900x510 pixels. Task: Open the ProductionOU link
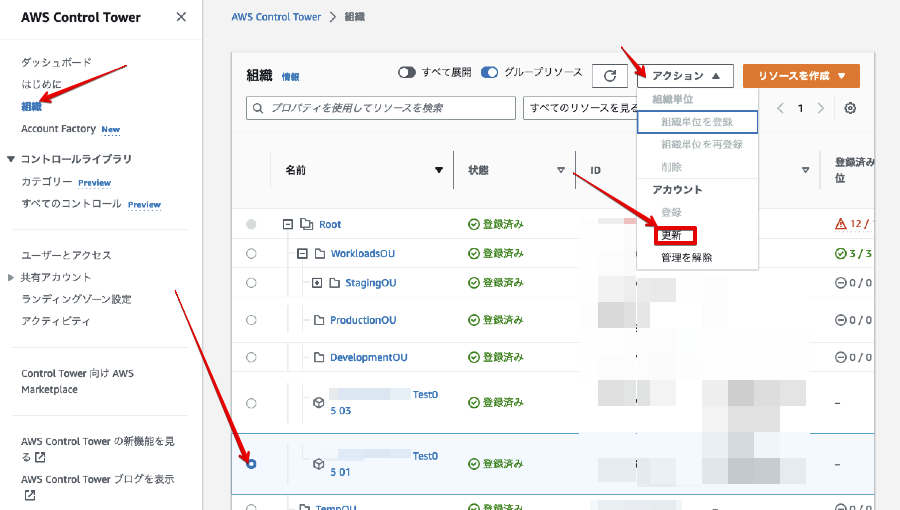point(363,320)
